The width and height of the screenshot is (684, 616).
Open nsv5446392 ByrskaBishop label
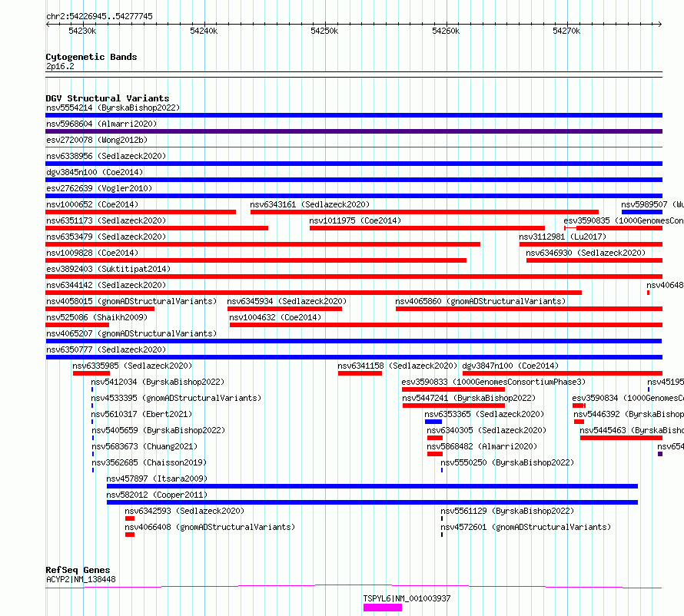click(629, 414)
